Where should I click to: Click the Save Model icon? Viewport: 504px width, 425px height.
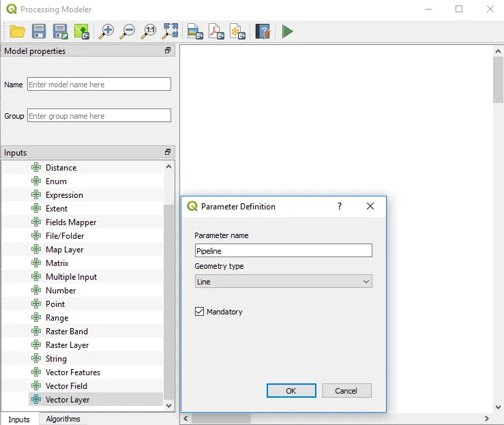pos(39,31)
